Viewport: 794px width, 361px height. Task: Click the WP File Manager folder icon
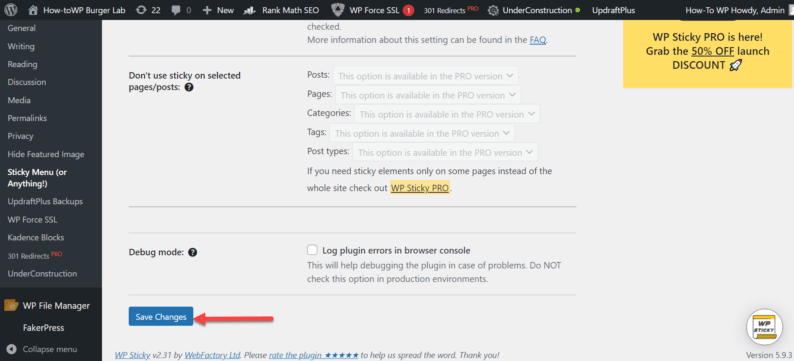point(11,306)
